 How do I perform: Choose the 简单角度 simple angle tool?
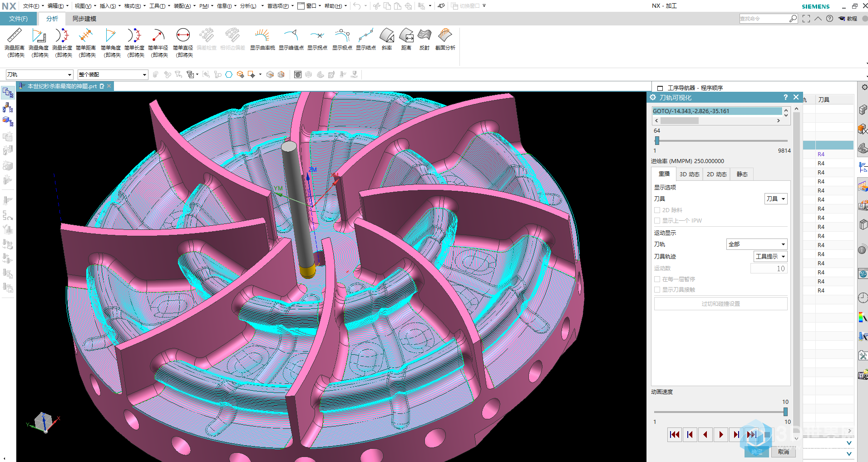111,43
